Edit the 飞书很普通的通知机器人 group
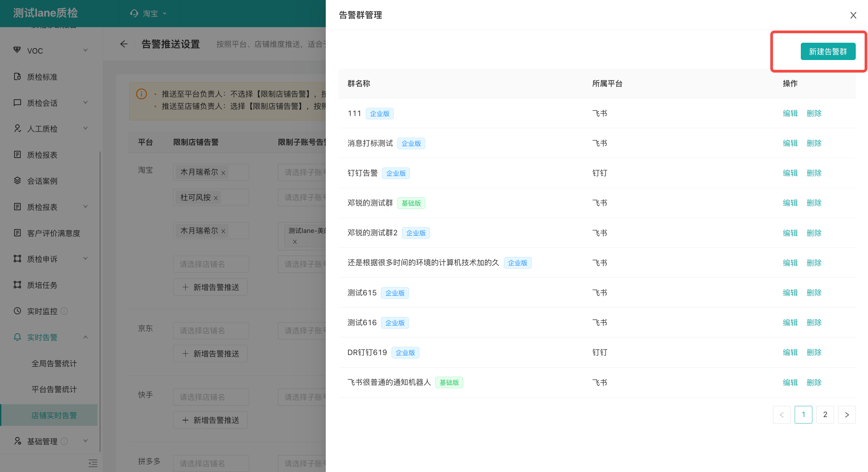868x472 pixels. click(790, 382)
